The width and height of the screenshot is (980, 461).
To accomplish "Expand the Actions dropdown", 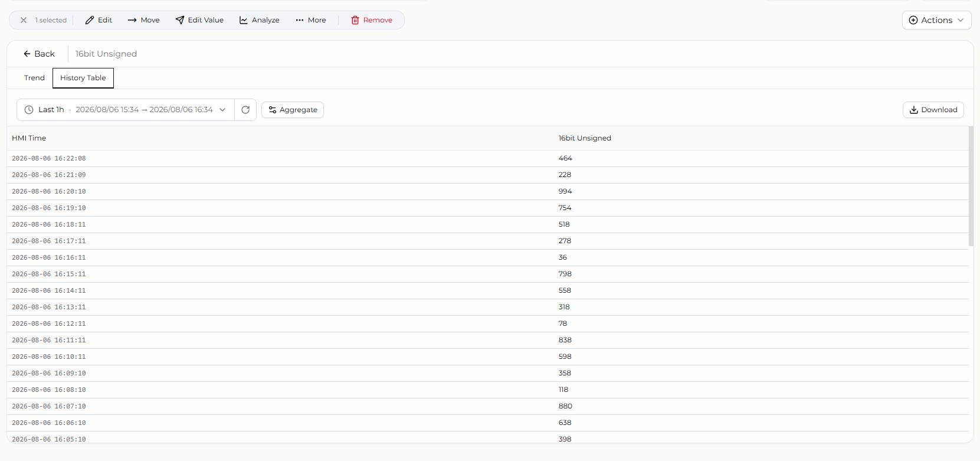I will (x=936, y=20).
